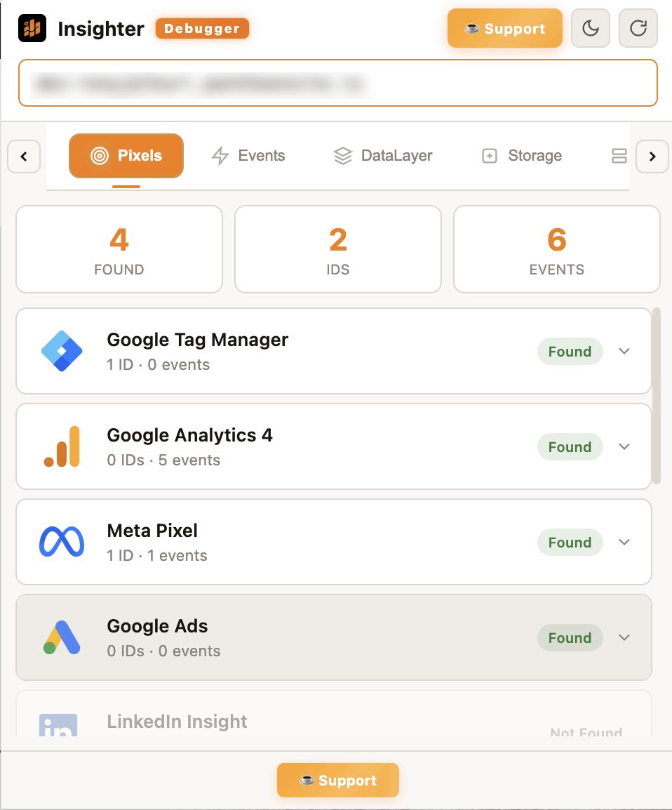
Task: Expand the Google Analytics 4 row
Action: pos(624,446)
